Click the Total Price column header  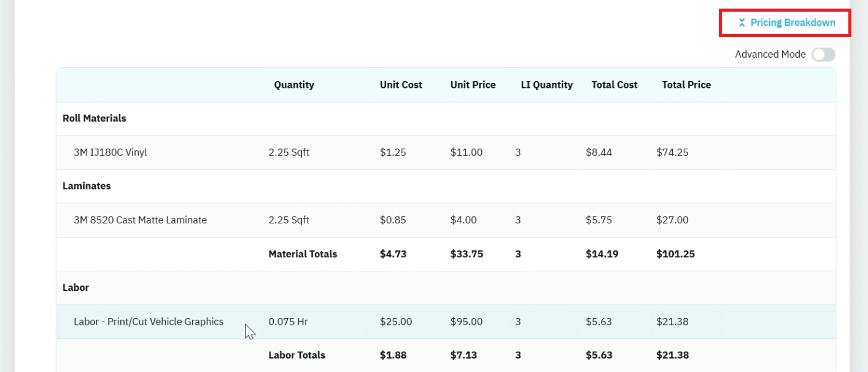pos(686,85)
